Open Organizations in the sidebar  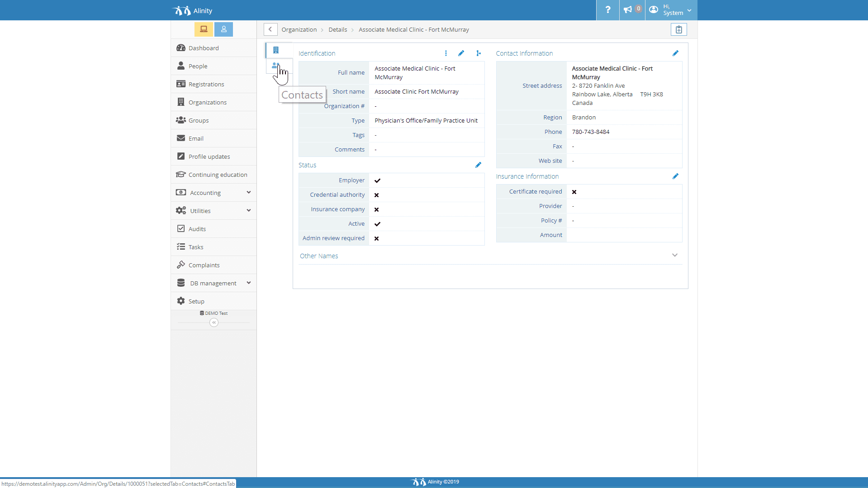coord(213,102)
